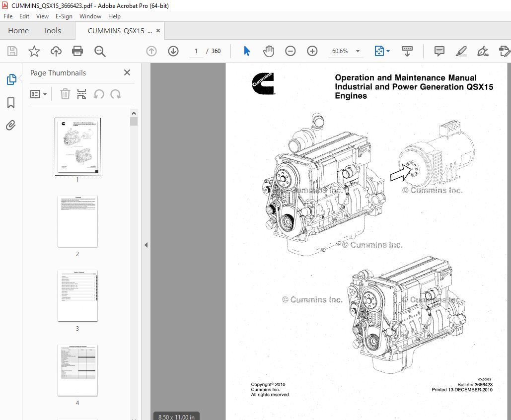Click the total page count 360
The image size is (511, 420).
click(x=216, y=51)
